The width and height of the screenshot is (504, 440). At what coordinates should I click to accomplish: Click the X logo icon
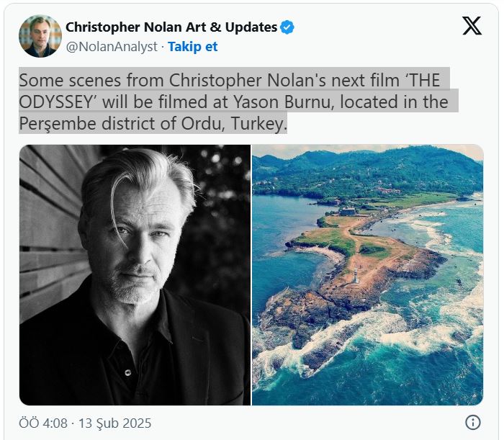tap(472, 27)
